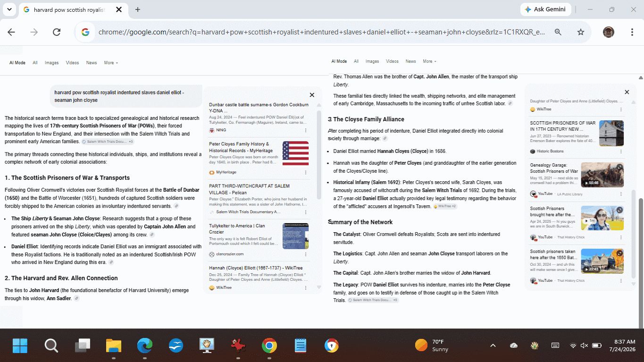The width and height of the screenshot is (644, 362).
Task: Click the WikiTree +2 source chip
Action: tap(445, 206)
